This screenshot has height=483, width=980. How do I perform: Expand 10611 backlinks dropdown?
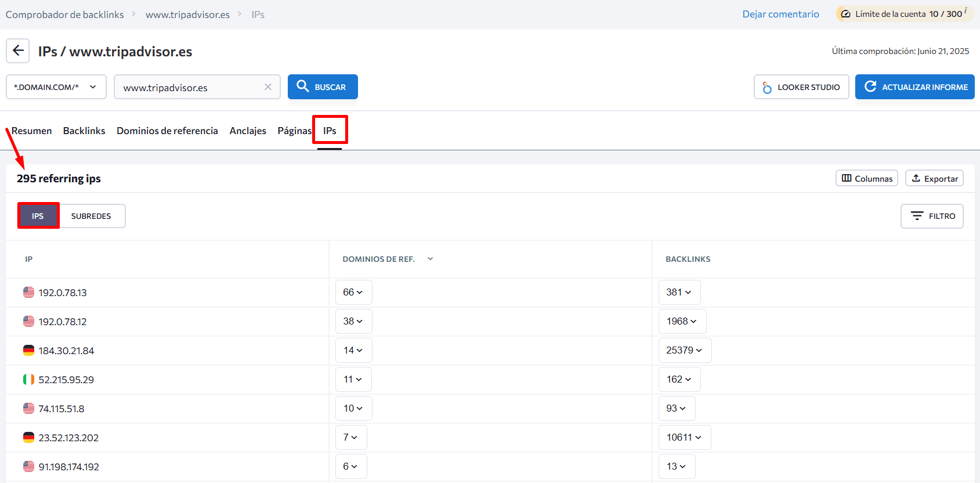pyautogui.click(x=685, y=437)
